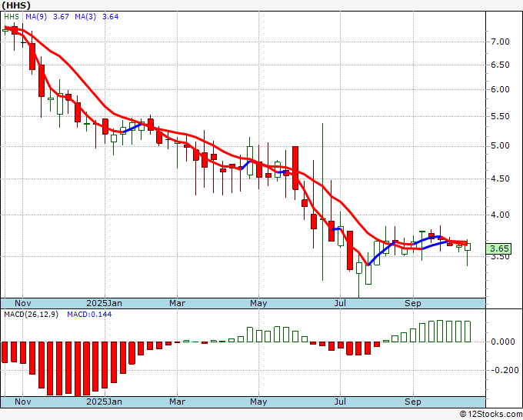Click the MA(9) value 3.67
Image resolution: width=523 pixels, height=420 pixels.
click(x=61, y=17)
